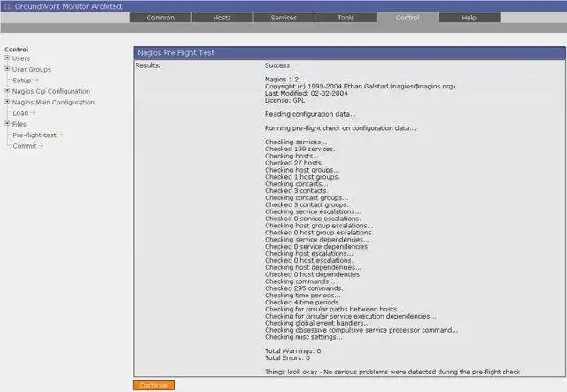This screenshot has width=567, height=392.
Task: Open the Files item in sidebar
Action: point(19,124)
